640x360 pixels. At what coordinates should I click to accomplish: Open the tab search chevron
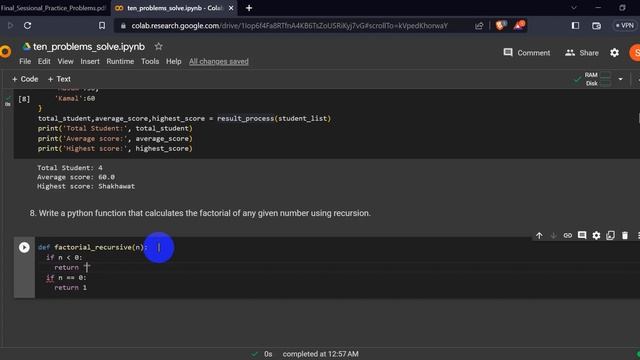[574, 7]
